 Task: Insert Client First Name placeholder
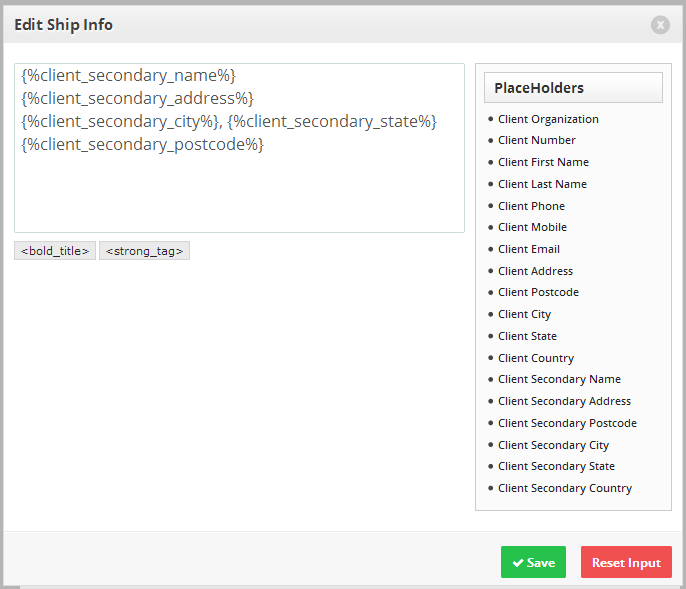coord(543,162)
